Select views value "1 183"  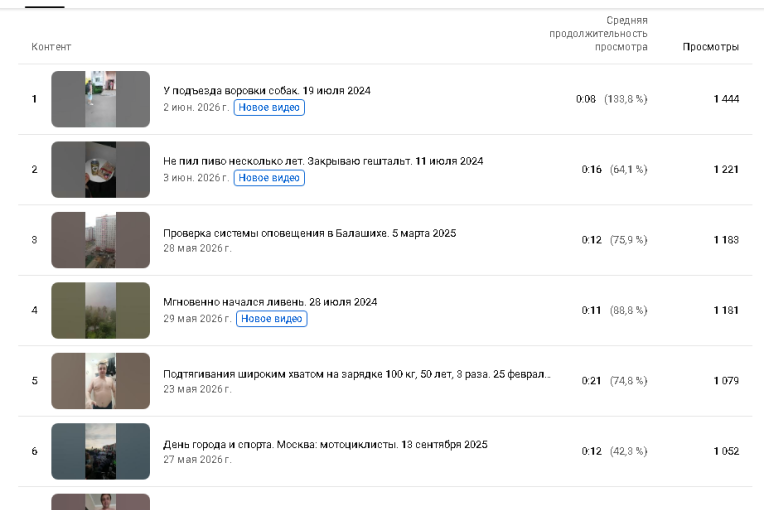(726, 240)
